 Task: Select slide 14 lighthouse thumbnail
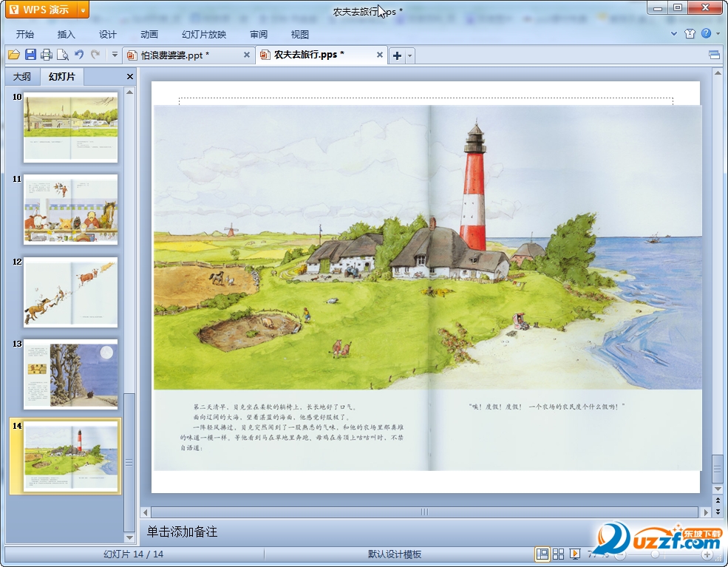(70, 456)
